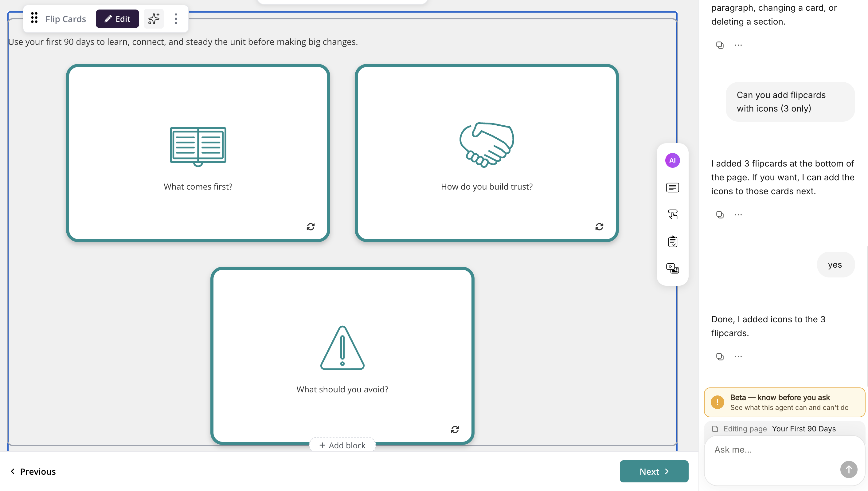Go to the Next page

(654, 471)
